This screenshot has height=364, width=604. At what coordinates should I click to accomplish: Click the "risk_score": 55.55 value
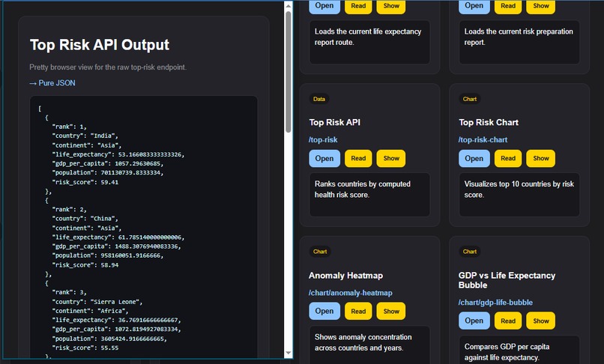[109, 348]
